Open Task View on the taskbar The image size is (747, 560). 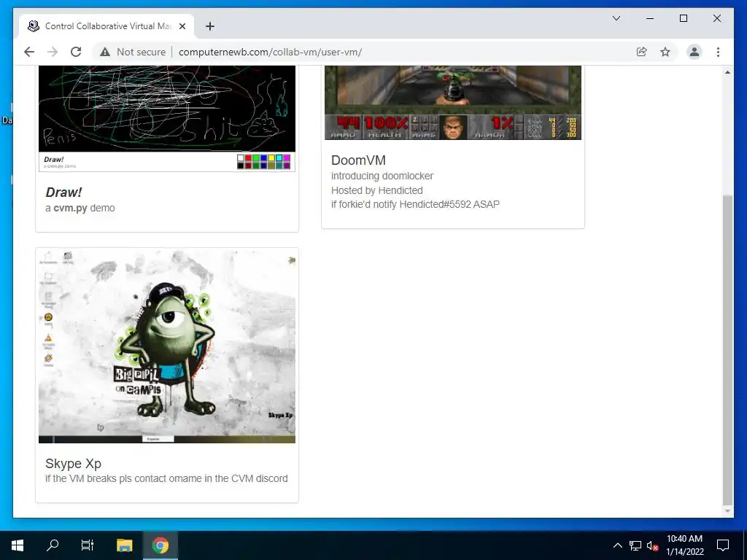tap(88, 545)
